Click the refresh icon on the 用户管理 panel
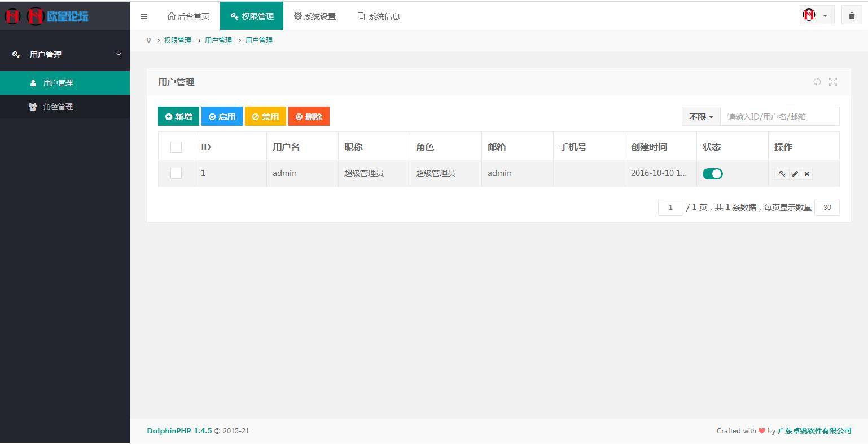Screen dimensions: 868x444 (817, 82)
